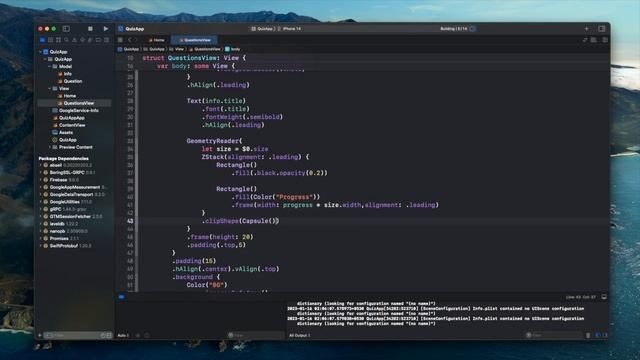640x360 pixels.
Task: Open the find navigator magnifier icon
Action: pos(67,40)
